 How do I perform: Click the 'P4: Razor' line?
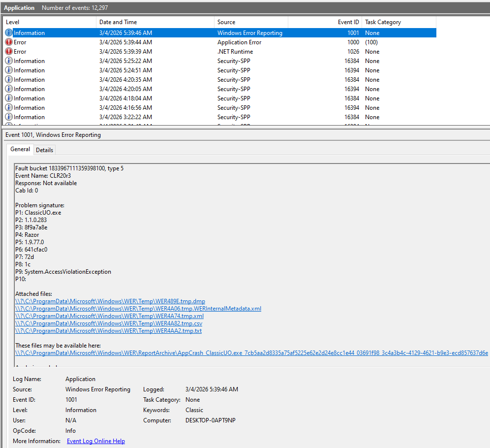click(27, 235)
